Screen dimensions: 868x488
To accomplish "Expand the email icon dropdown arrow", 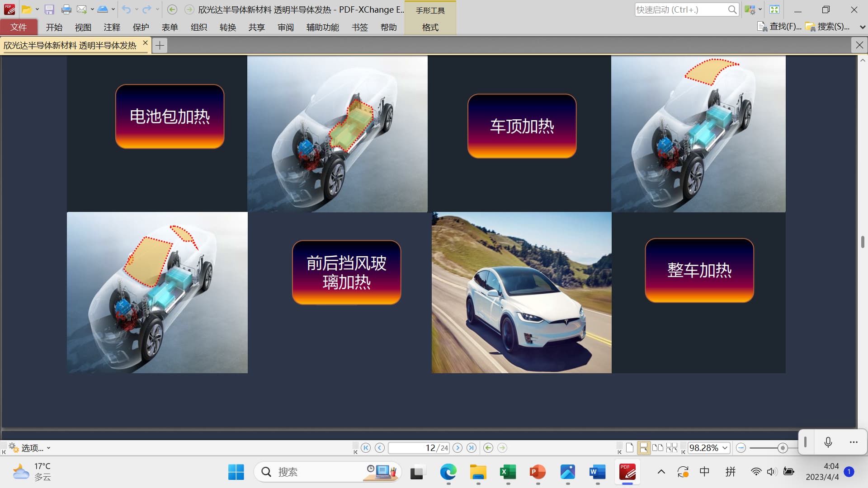I will [92, 9].
